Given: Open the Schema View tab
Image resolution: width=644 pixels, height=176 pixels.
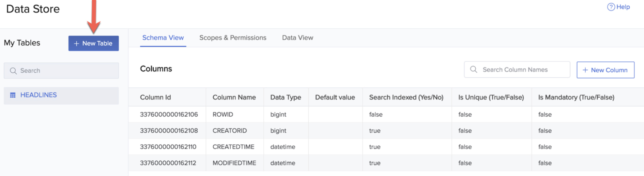Looking at the screenshot, I should coord(163,38).
